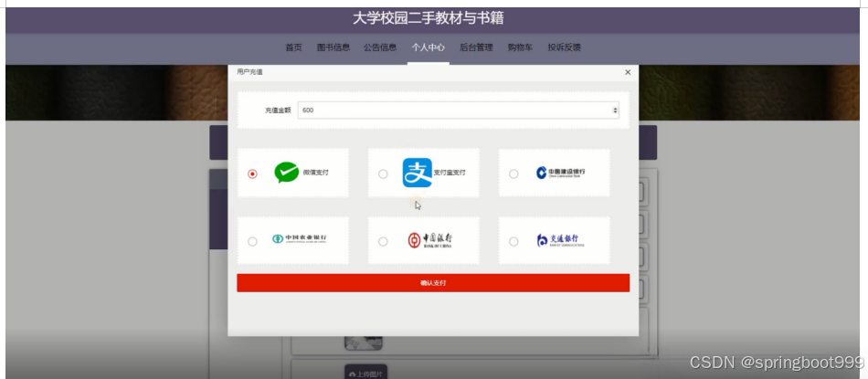Click the 上传图片 upload button
The image size is (868, 379).
(365, 373)
